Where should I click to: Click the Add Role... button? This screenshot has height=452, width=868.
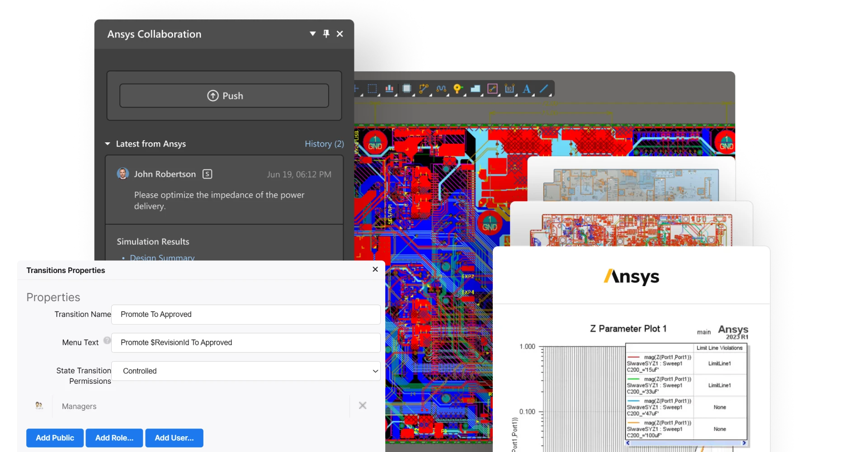click(x=114, y=438)
